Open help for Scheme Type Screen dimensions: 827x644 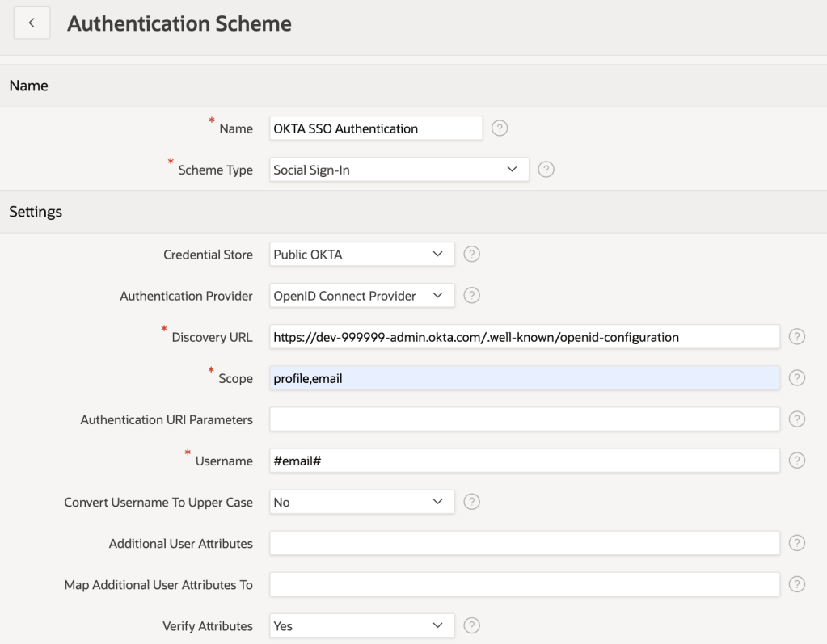click(x=546, y=170)
